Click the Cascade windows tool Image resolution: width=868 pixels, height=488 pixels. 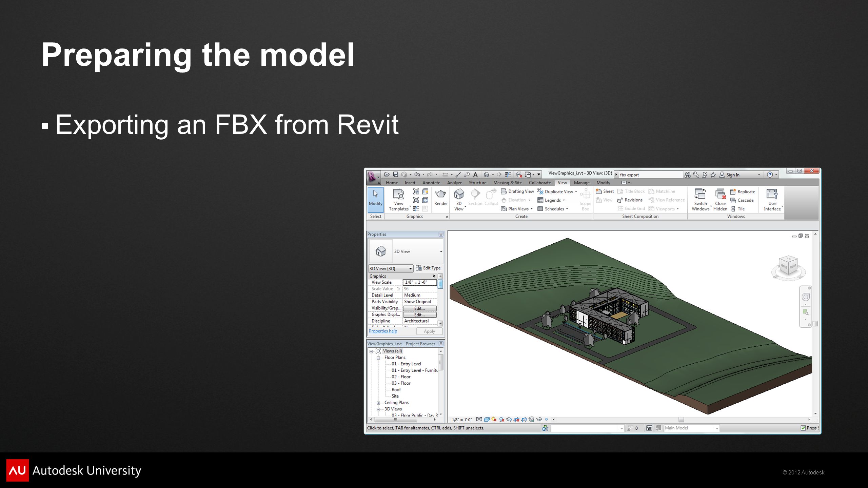click(x=742, y=200)
